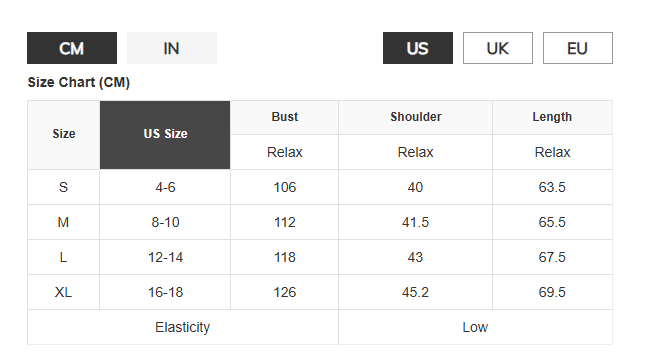Screen dimensions: 655x362
Task: Click the Shoulder column header
Action: (x=416, y=117)
